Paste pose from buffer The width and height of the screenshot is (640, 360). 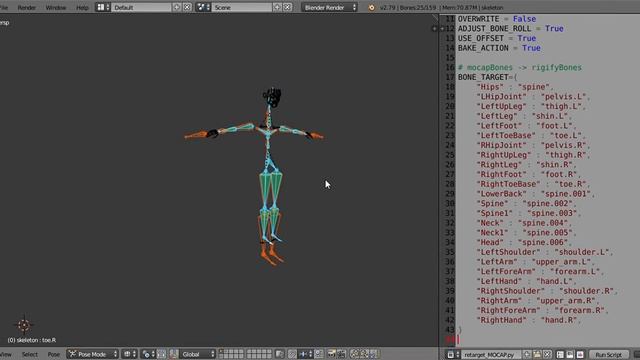point(364,354)
